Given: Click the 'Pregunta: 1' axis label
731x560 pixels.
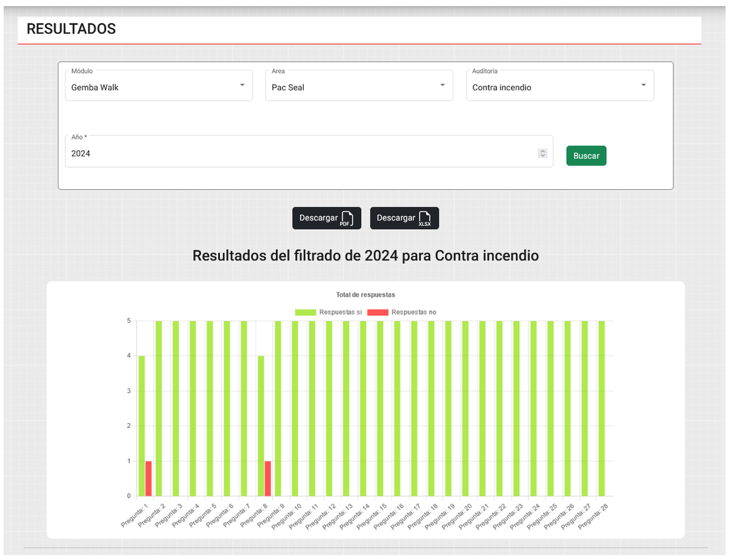Looking at the screenshot, I should tap(134, 515).
